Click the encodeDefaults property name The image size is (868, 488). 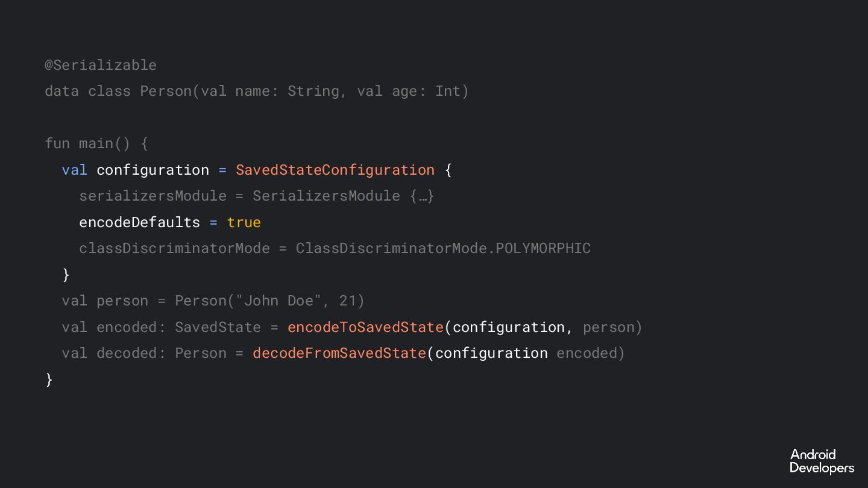[140, 222]
